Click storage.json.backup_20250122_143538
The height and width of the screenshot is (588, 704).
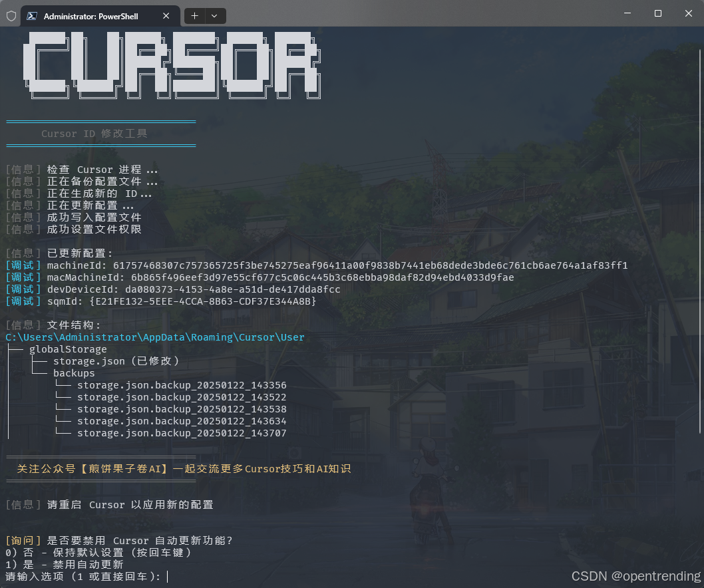[182, 409]
